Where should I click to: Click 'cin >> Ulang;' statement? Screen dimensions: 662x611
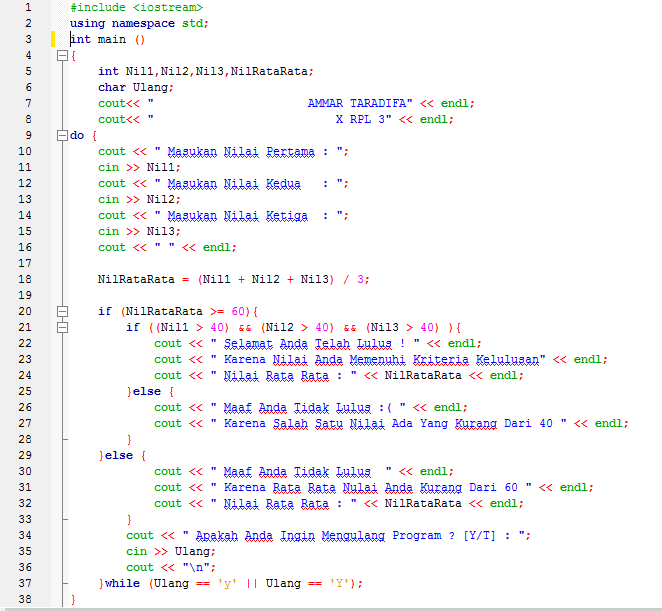171,551
